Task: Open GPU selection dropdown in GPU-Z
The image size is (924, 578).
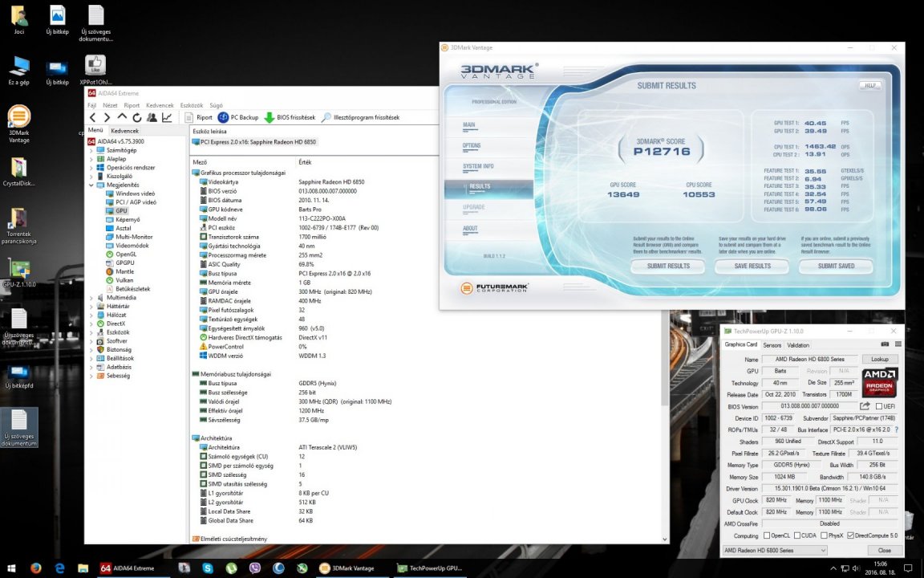Action: [774, 550]
